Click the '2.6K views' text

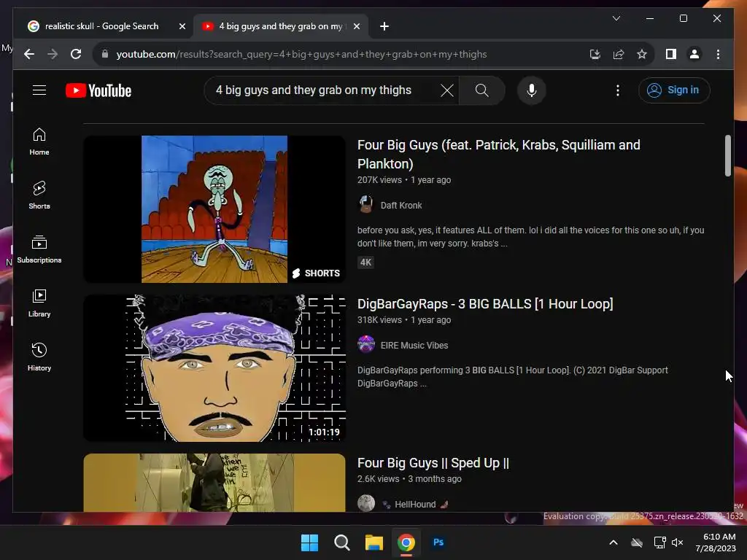pos(379,479)
